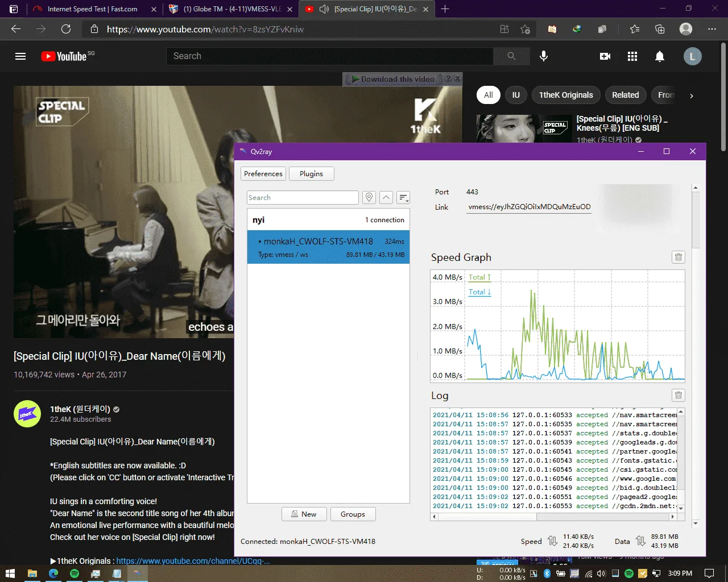Focus the YouTube Search box
Viewport: 728px width, 582px height.
[330, 56]
